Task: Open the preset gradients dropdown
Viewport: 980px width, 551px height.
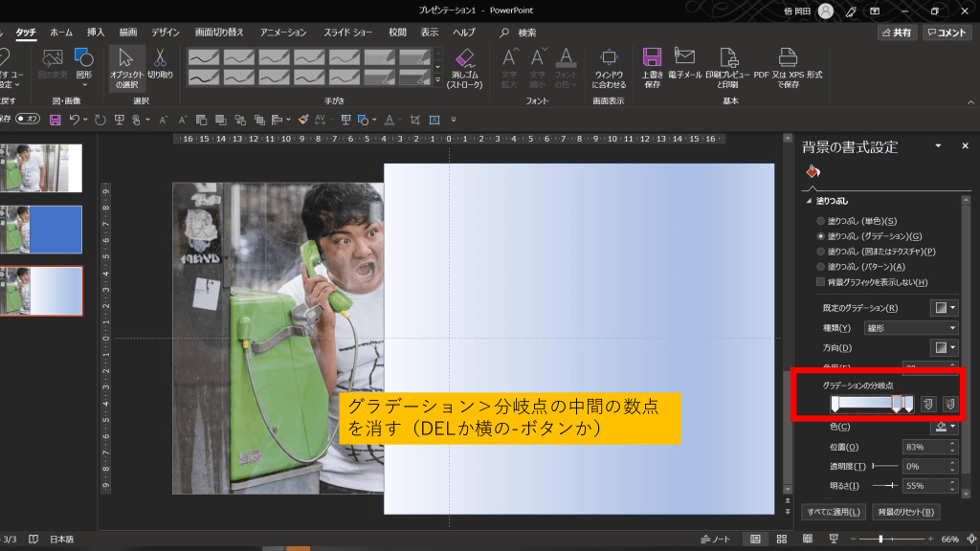Action: pos(944,308)
